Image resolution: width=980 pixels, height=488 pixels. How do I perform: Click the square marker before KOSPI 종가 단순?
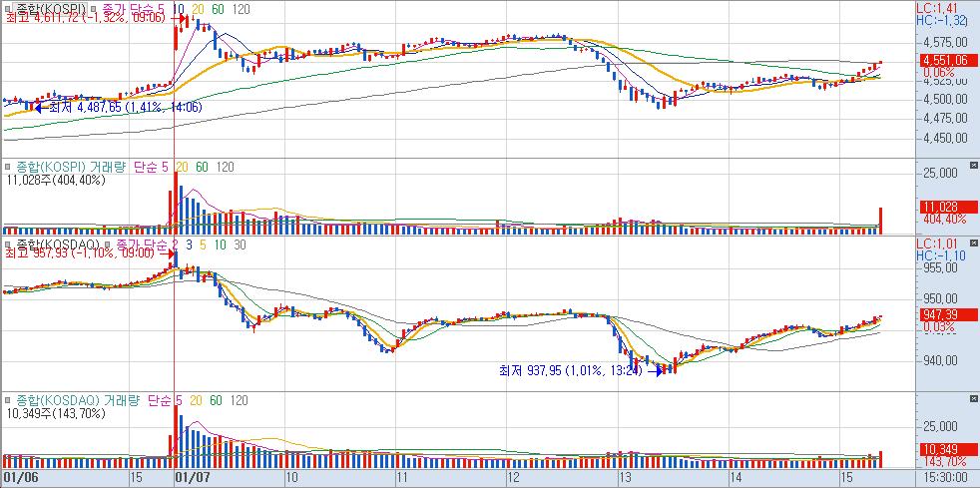[93, 8]
